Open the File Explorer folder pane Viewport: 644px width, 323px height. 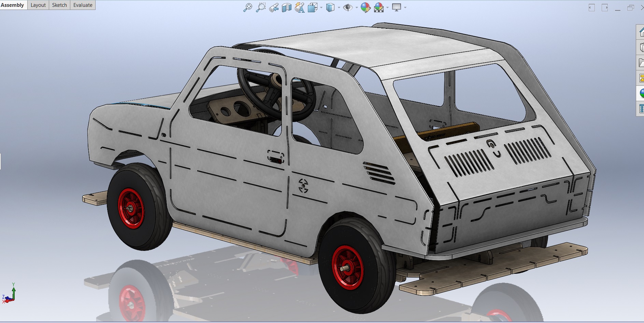(x=641, y=63)
